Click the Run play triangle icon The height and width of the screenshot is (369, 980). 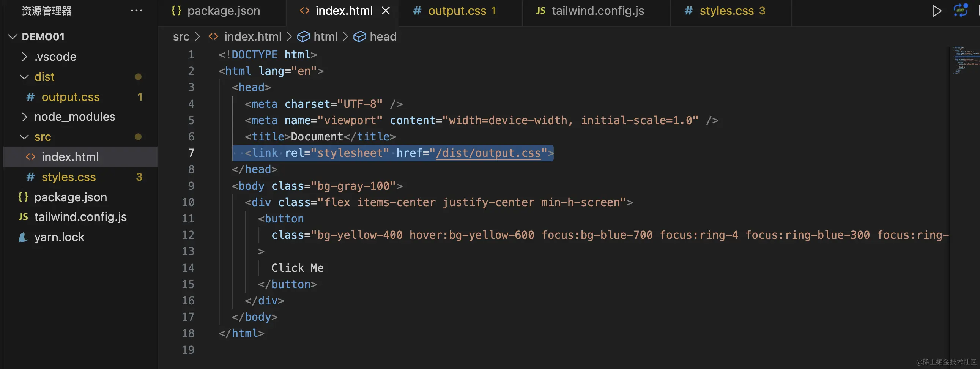(x=937, y=11)
